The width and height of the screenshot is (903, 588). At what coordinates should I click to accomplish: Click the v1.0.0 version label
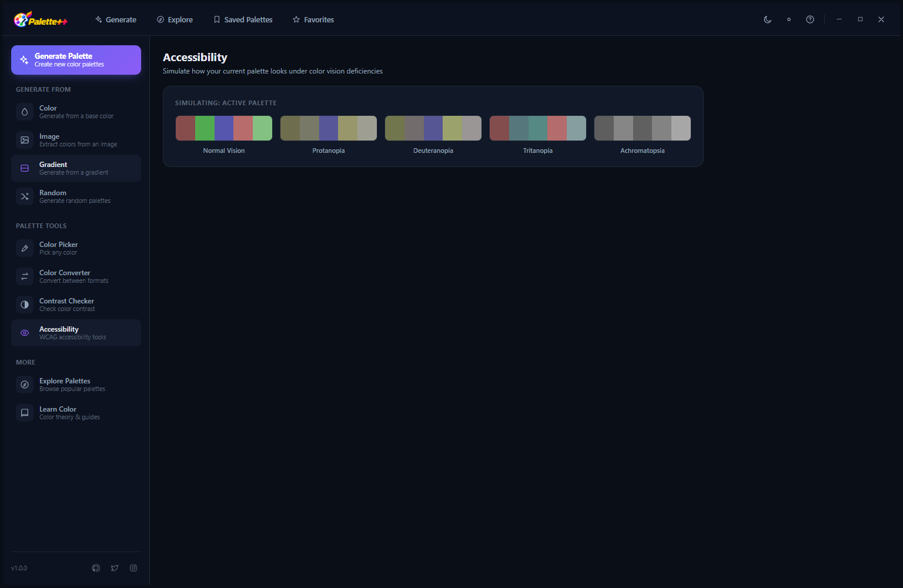[x=19, y=568]
